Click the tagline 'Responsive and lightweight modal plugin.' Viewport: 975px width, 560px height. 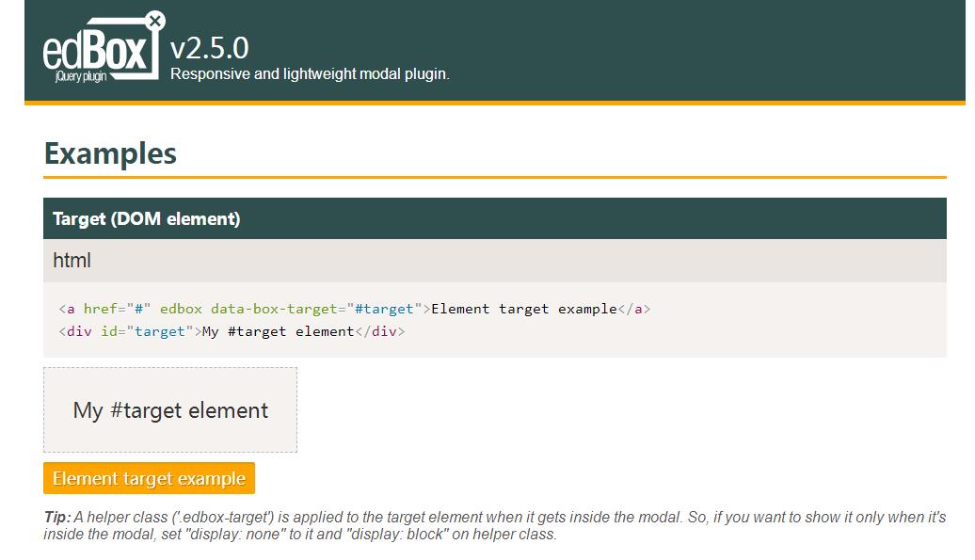[310, 73]
